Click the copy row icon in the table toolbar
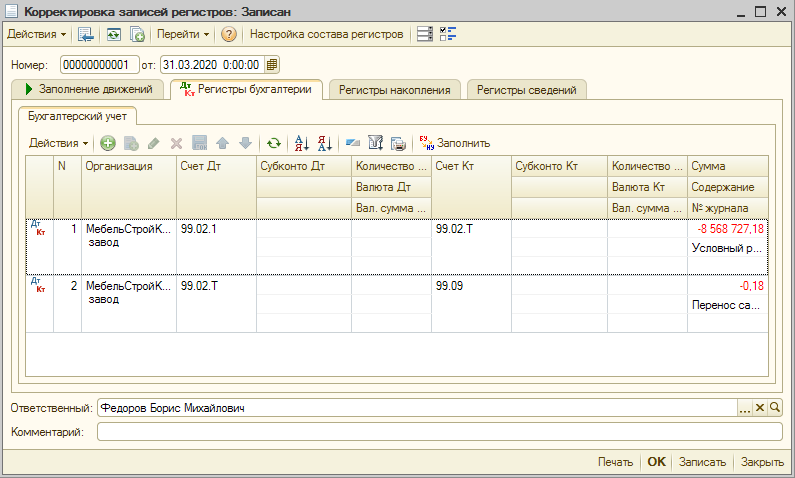 [131, 143]
